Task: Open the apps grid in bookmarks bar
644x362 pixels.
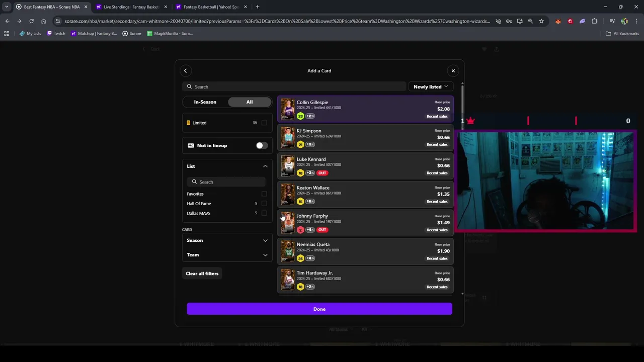Action: click(x=7, y=34)
